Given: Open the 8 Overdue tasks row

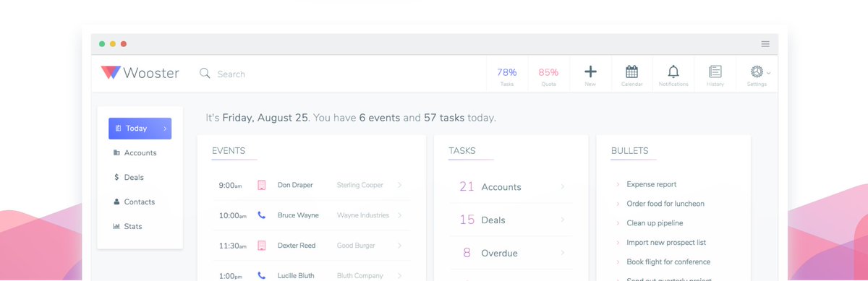Looking at the screenshot, I should [511, 253].
